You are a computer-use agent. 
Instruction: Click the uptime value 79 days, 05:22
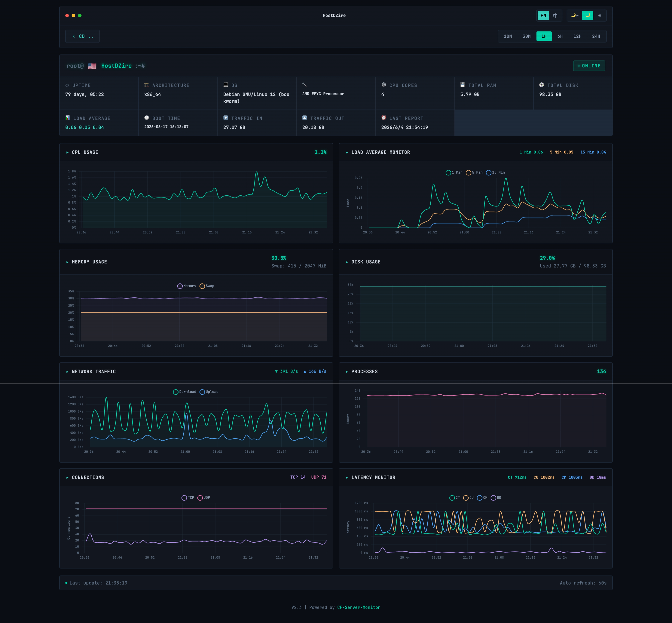point(85,94)
